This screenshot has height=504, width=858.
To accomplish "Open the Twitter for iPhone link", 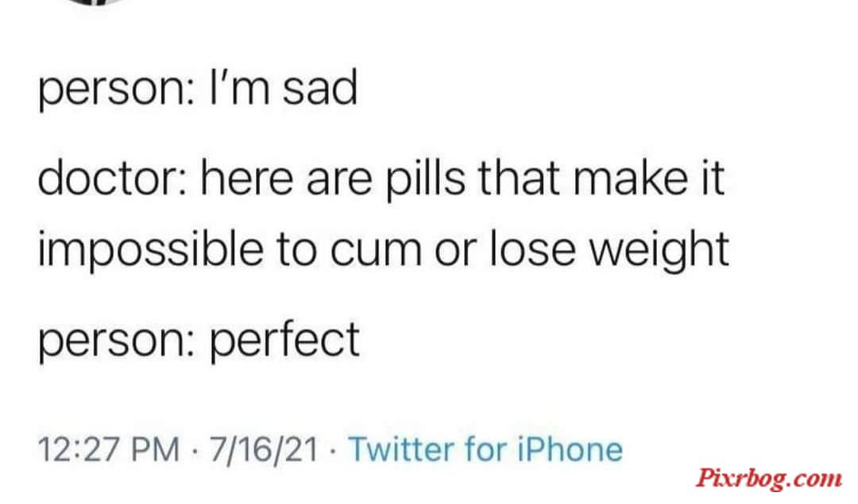I will [x=485, y=449].
